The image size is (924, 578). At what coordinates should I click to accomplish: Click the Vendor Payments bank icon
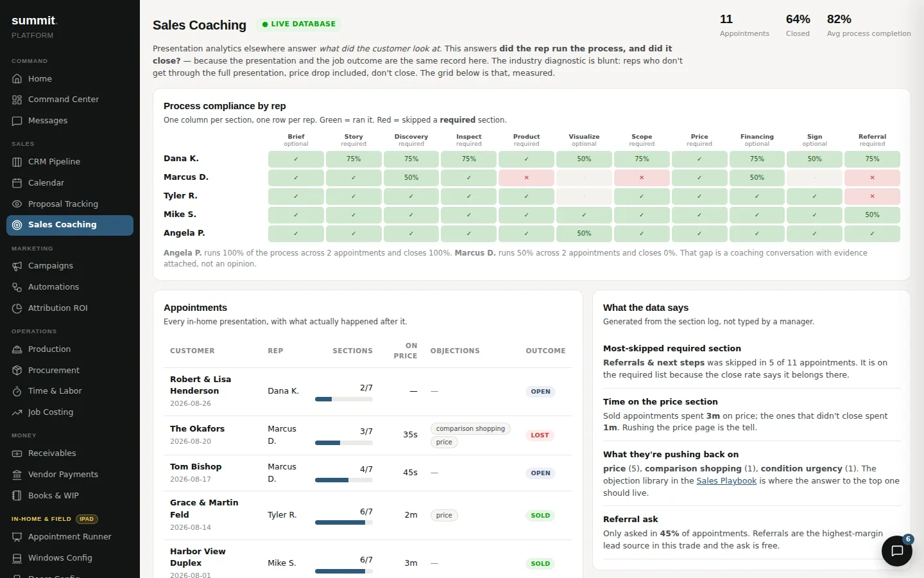pyautogui.click(x=17, y=475)
